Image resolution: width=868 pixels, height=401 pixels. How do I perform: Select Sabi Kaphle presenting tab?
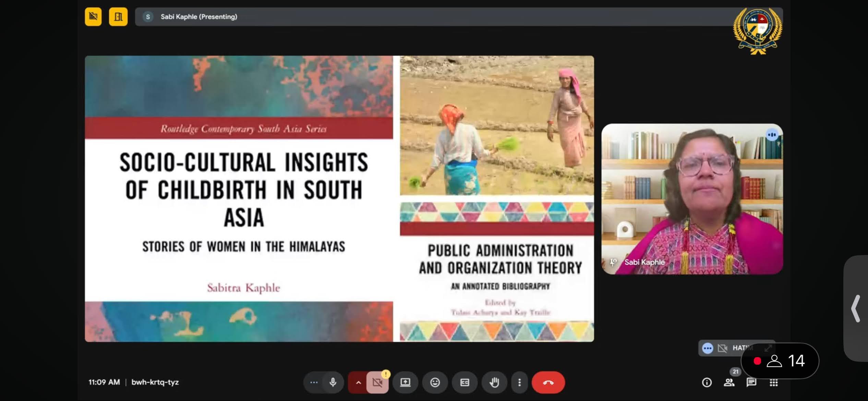click(x=199, y=16)
